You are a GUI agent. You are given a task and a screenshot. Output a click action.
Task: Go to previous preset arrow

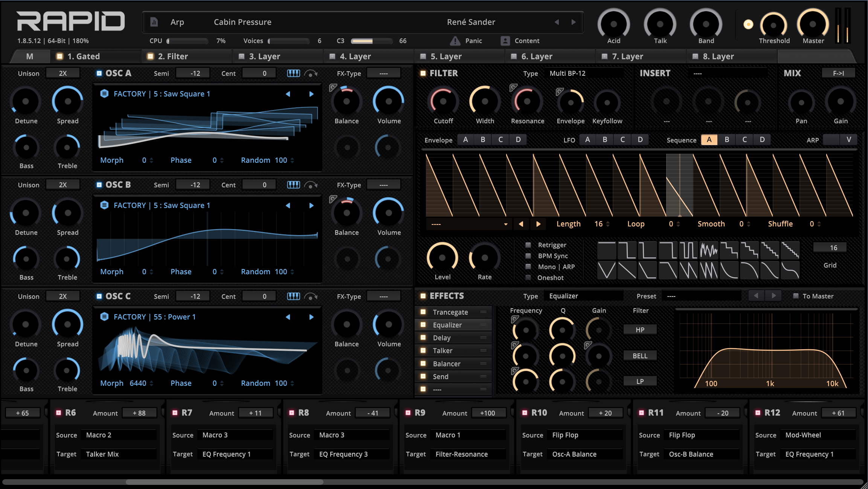point(557,22)
